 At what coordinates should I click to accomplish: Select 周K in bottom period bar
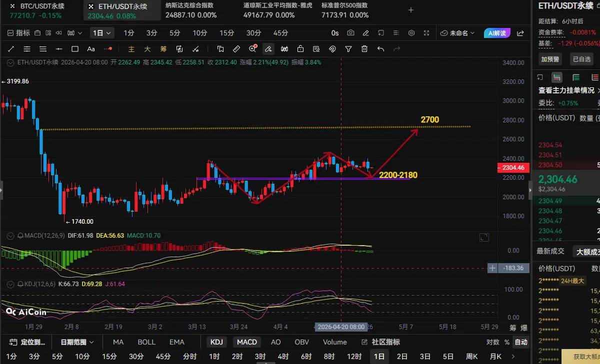pos(471,357)
